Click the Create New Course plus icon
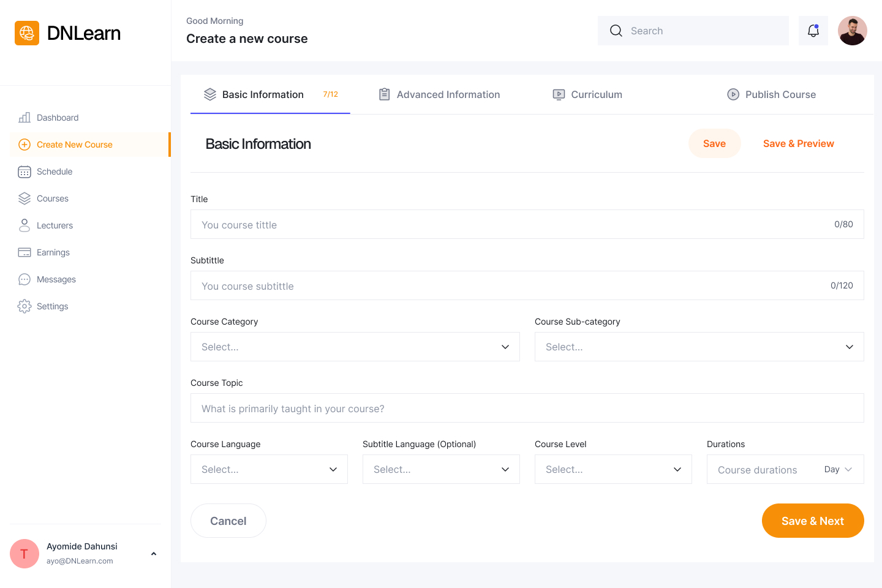Screen dimensions: 882x588 24,145
